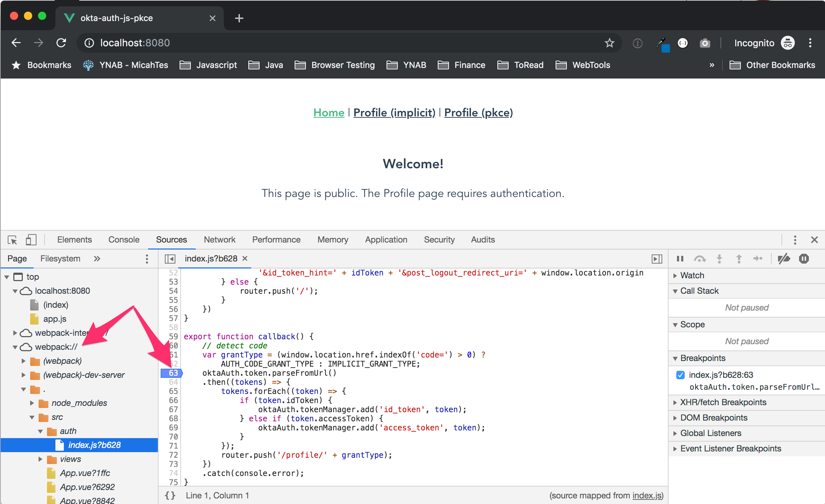Click the browser reload page icon
The width and height of the screenshot is (825, 504).
61,42
